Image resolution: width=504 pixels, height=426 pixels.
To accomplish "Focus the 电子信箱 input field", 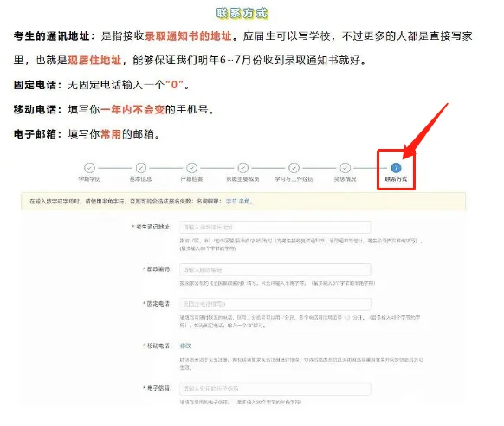I will [x=275, y=389].
